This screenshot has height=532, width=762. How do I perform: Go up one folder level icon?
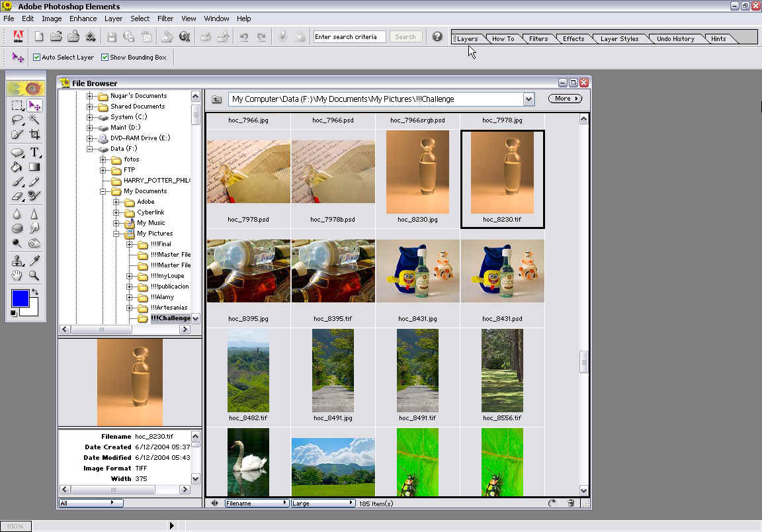(217, 99)
